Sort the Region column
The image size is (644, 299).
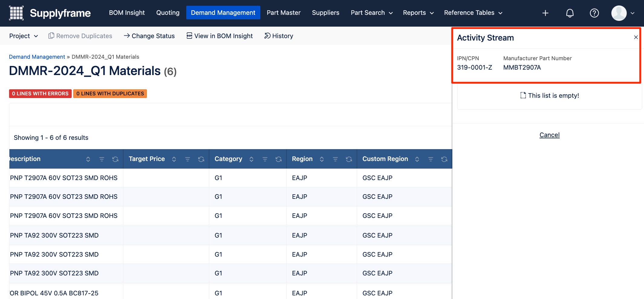point(322,159)
